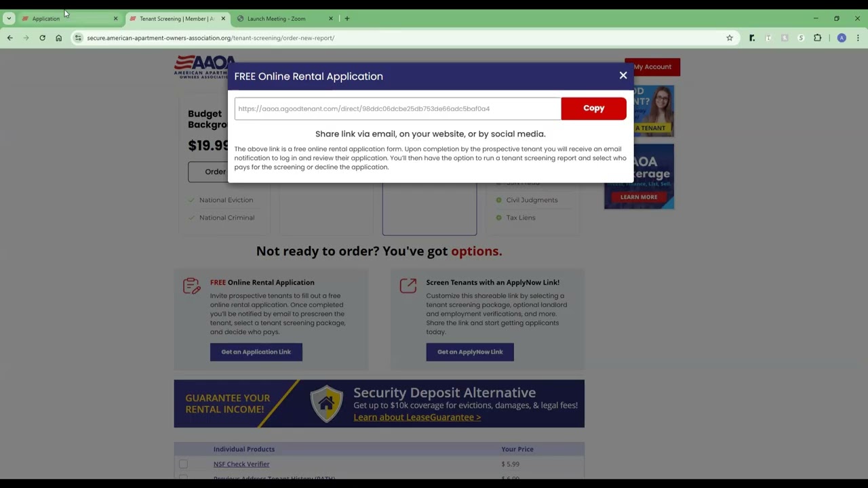
Task: Focus the browser address bar URL
Action: [210, 38]
